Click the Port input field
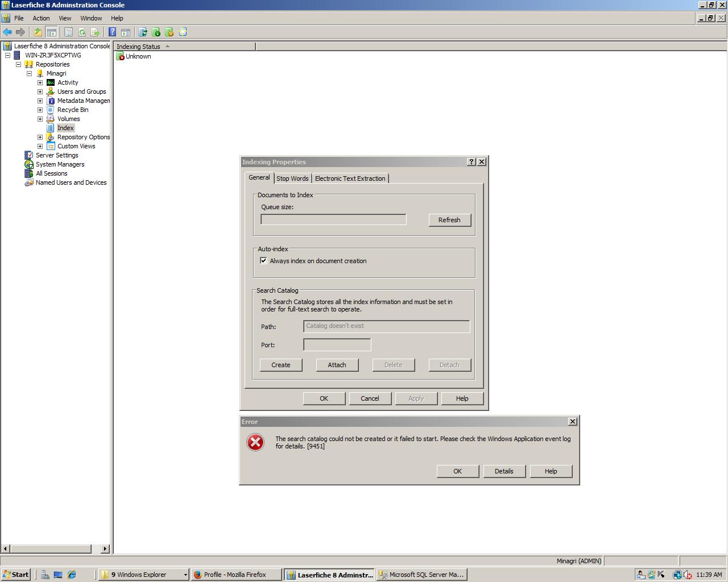The image size is (728, 582). [x=337, y=344]
